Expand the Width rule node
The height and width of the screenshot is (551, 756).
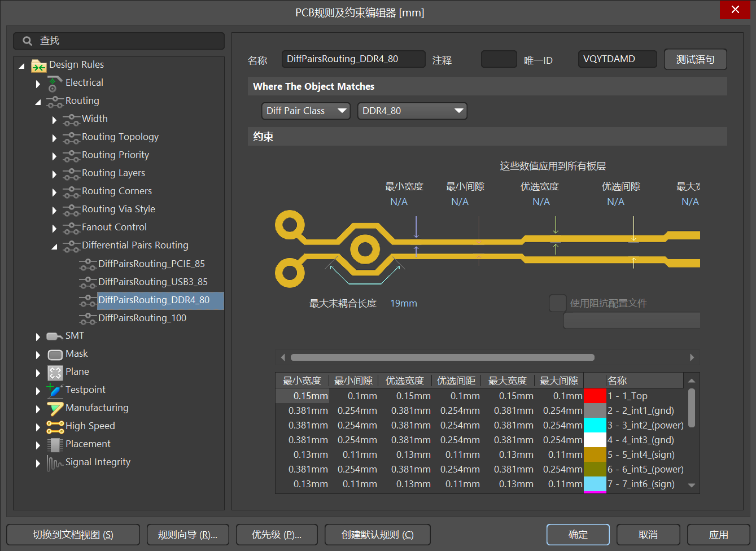point(54,120)
